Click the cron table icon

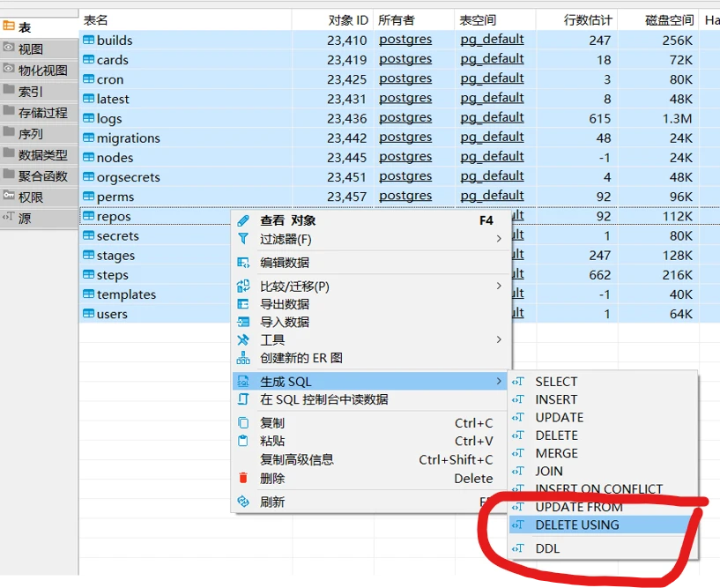click(x=88, y=79)
